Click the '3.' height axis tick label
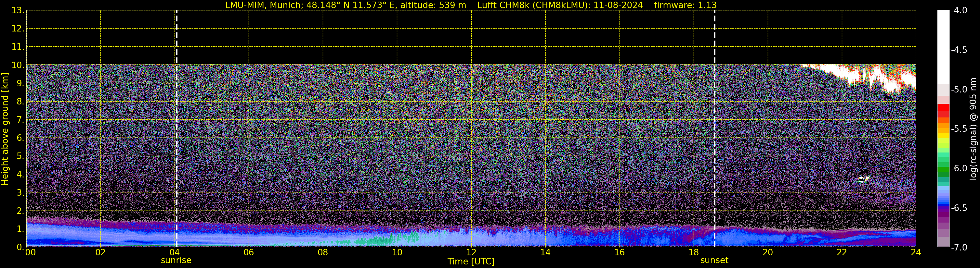 [20, 192]
